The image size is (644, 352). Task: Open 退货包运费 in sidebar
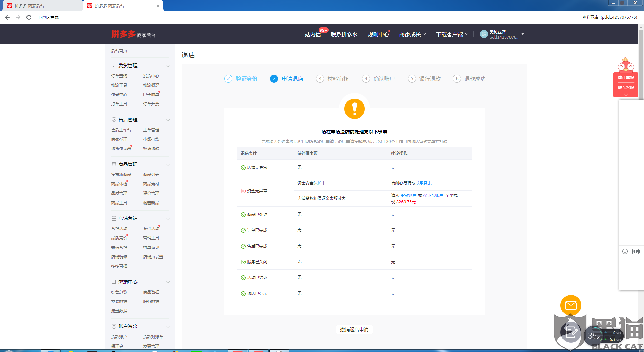(121, 149)
